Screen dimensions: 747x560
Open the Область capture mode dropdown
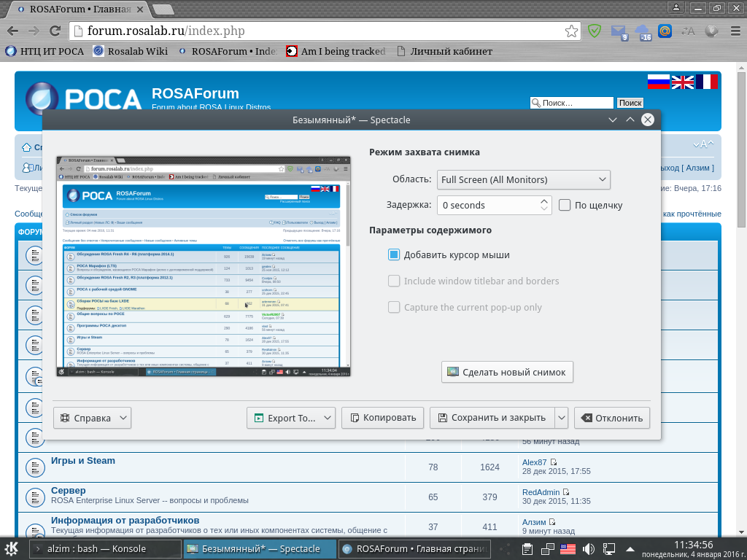point(524,179)
